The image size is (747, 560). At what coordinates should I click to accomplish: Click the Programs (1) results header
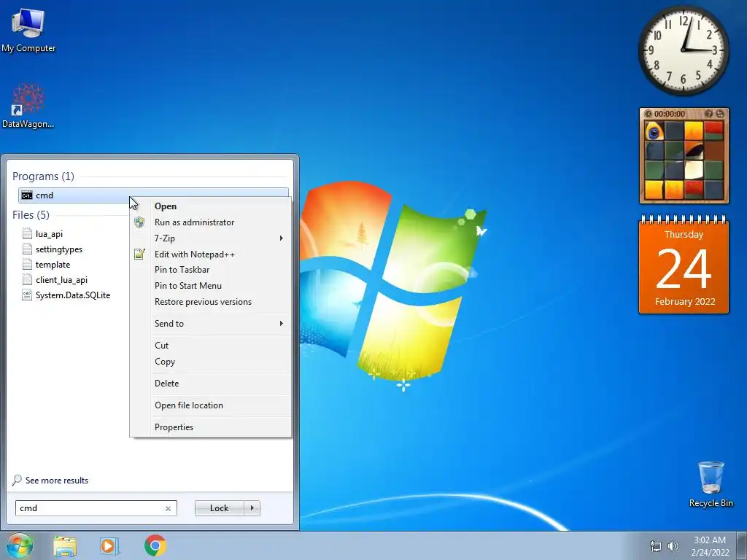[x=43, y=176]
